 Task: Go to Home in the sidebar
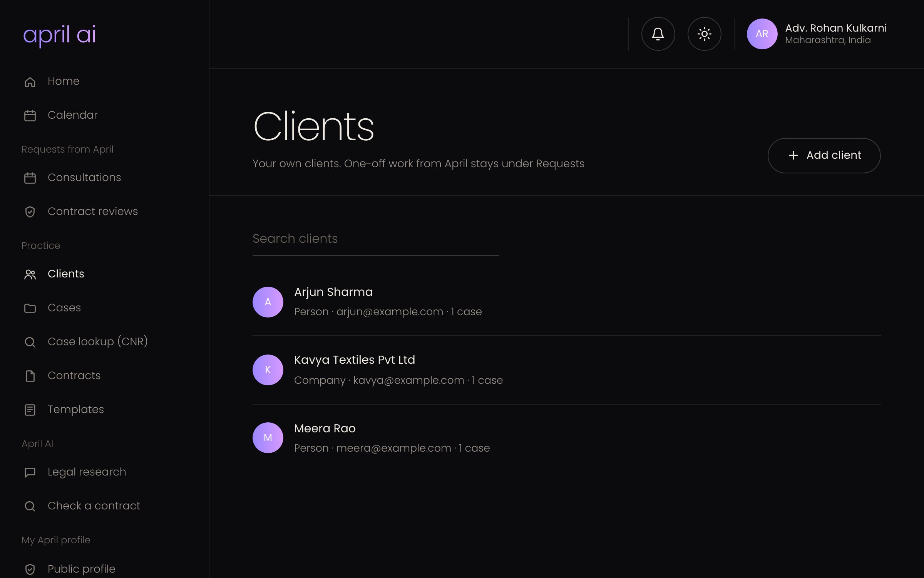point(64,81)
